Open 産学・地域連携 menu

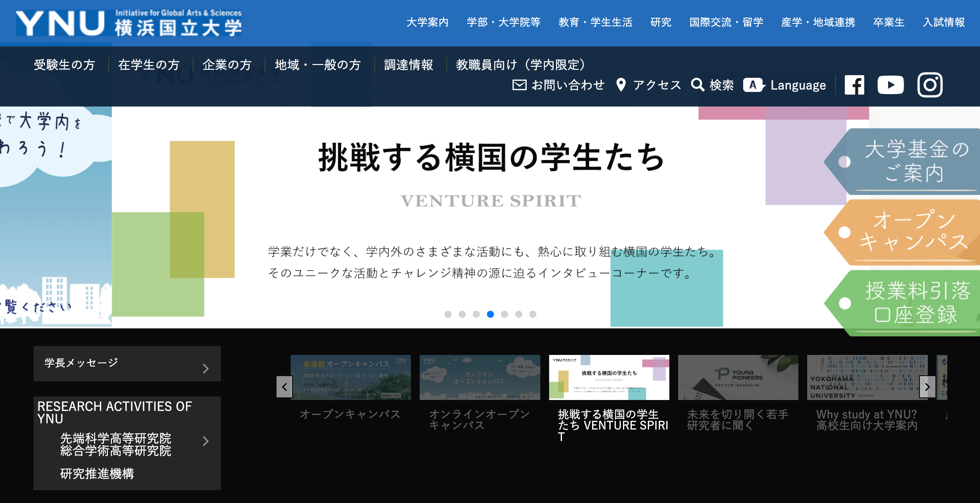(x=818, y=22)
